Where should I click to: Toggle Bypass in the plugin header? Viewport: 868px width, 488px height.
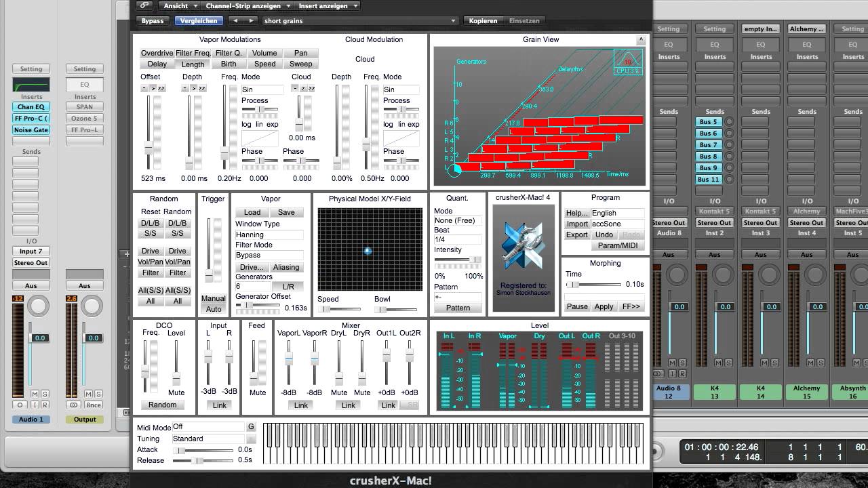coord(153,20)
